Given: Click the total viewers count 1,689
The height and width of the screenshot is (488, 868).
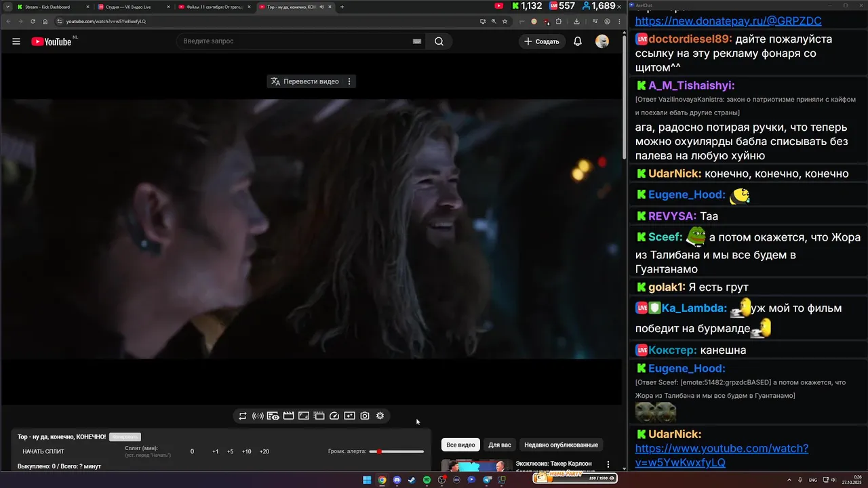Looking at the screenshot, I should tap(599, 6).
